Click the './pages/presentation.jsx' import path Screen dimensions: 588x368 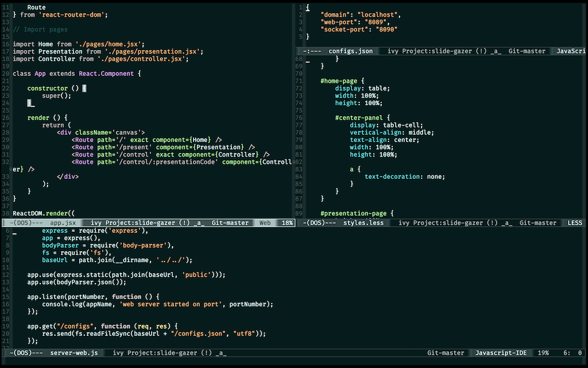pos(152,51)
